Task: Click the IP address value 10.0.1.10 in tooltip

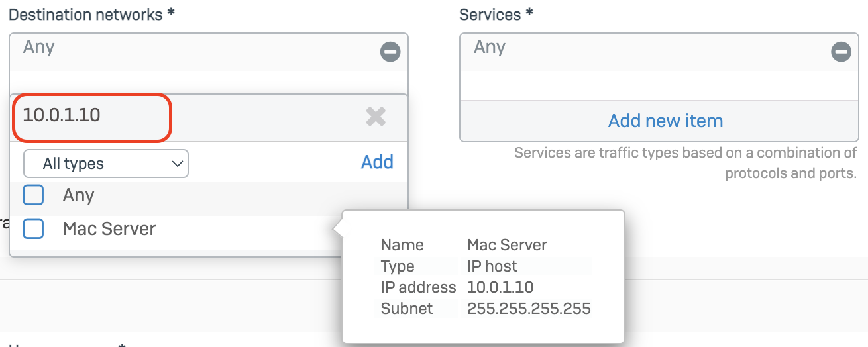Action: click(500, 287)
